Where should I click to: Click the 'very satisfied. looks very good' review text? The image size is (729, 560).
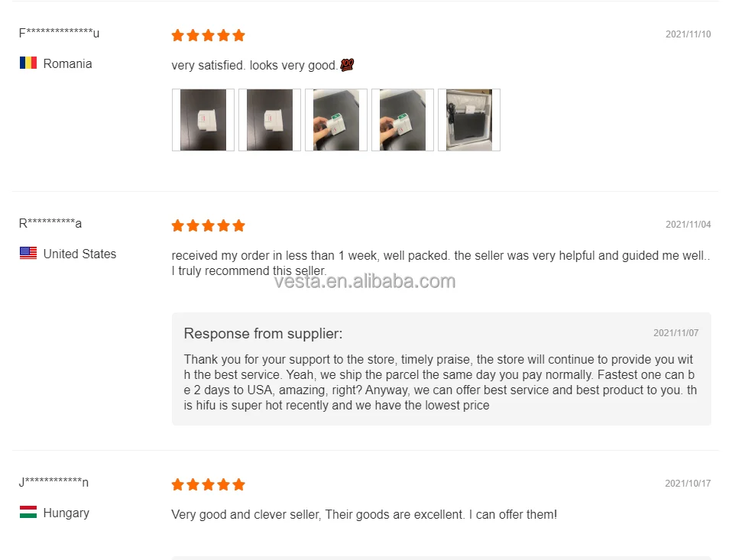(x=254, y=66)
